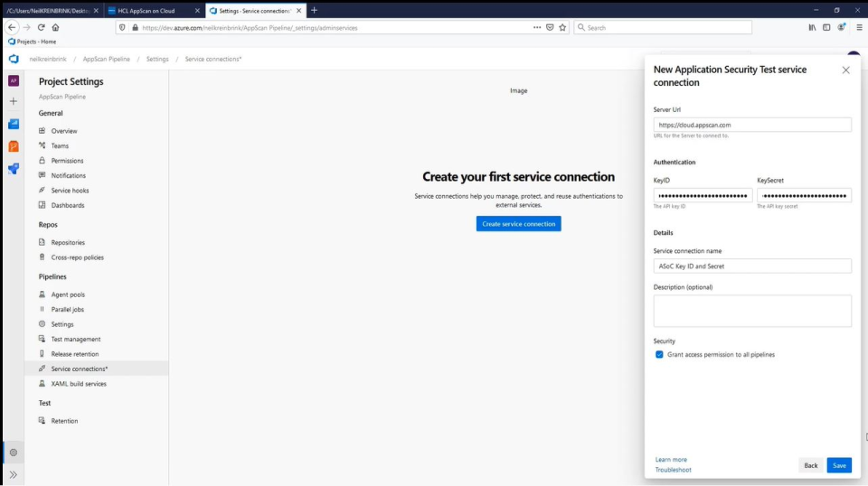Click the Permissions lock icon
Screen dimensions: 868x486
[x=42, y=160]
